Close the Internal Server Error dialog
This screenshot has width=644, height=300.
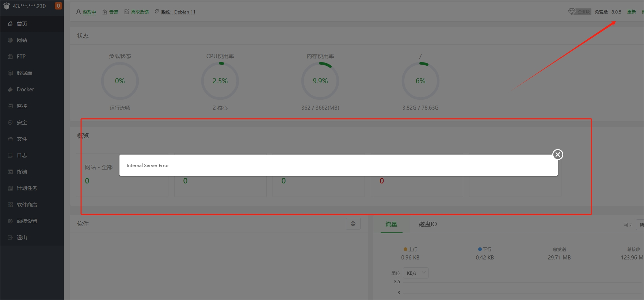[x=557, y=155]
